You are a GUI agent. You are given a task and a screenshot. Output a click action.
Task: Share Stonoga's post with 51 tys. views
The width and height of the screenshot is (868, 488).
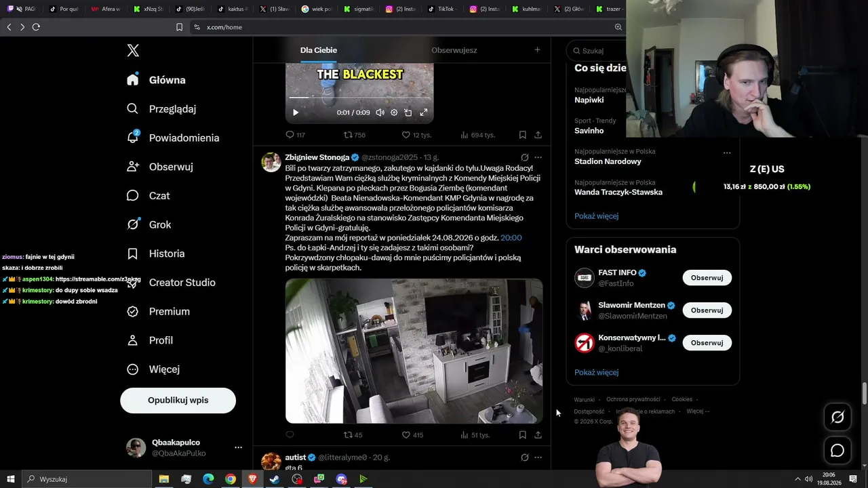(538, 435)
